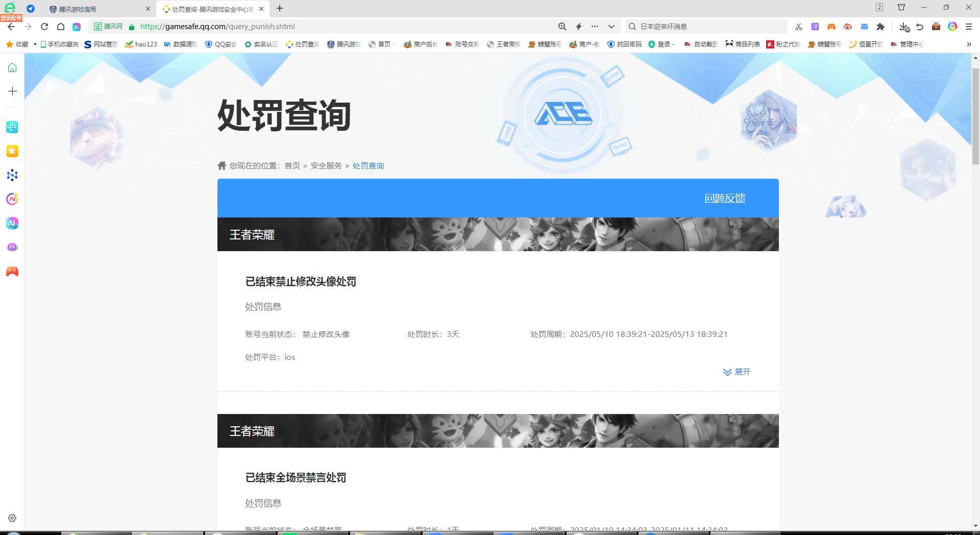The width and height of the screenshot is (980, 535).
Task: Open the hamburger main menu
Action: [969, 27]
